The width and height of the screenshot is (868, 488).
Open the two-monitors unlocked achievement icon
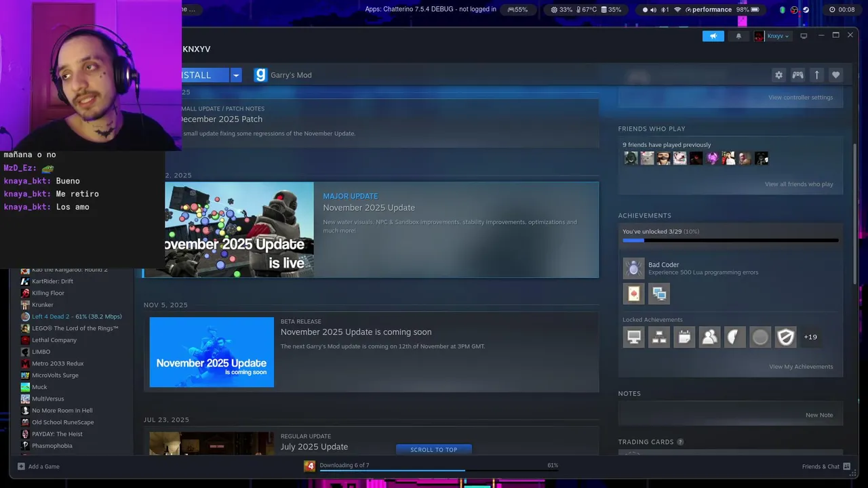[x=659, y=293]
